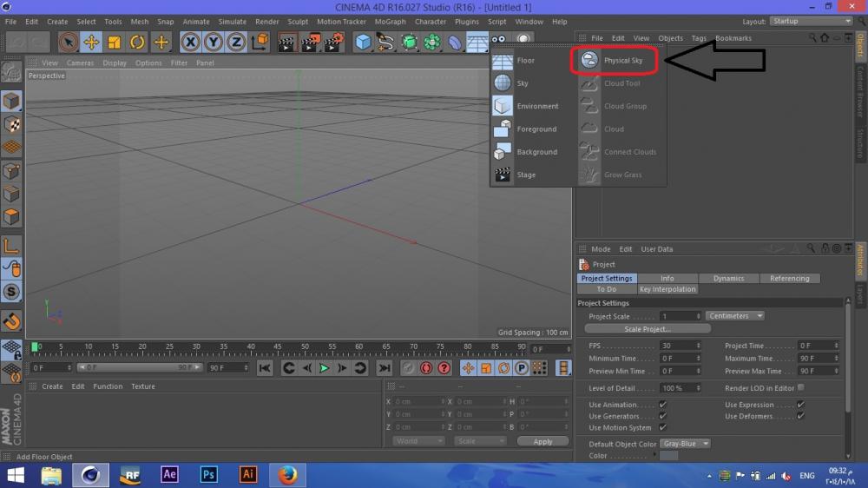The width and height of the screenshot is (868, 488).
Task: Open the World coordinate dropdown
Action: (x=418, y=441)
